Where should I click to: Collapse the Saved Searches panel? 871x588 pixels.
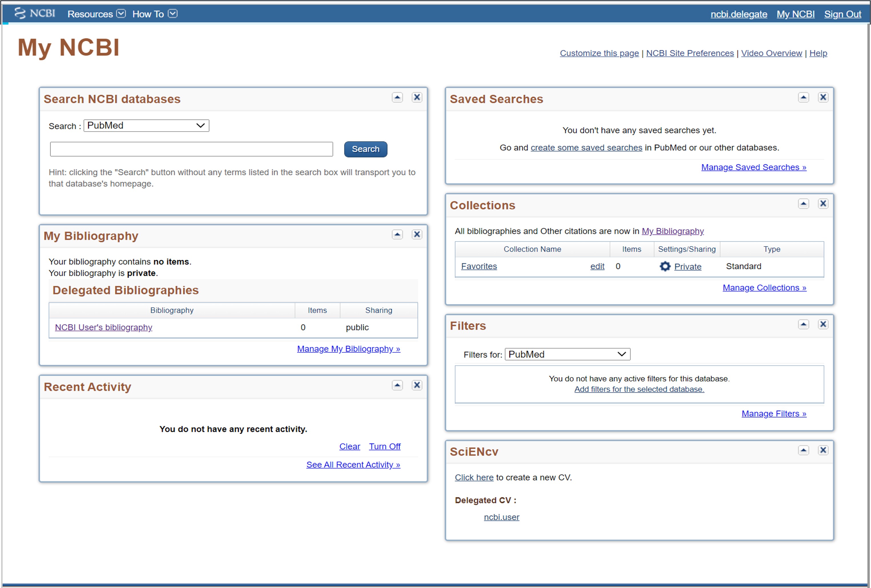pos(803,97)
